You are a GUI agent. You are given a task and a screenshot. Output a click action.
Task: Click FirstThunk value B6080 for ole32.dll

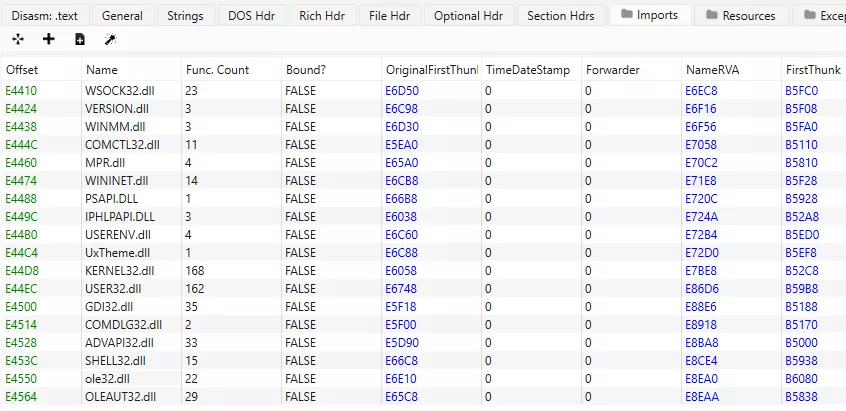pyautogui.click(x=801, y=379)
